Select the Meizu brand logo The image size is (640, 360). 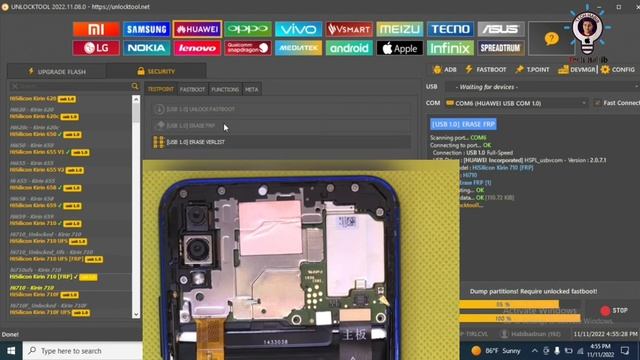pyautogui.click(x=400, y=29)
